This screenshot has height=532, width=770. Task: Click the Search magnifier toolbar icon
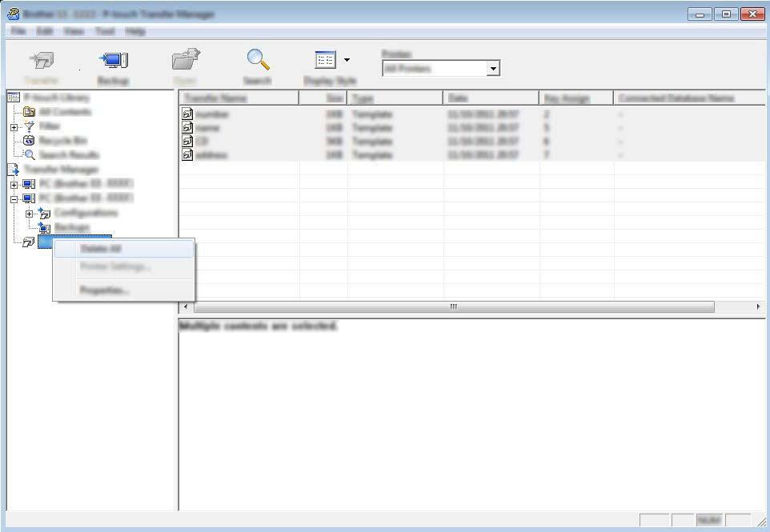point(258,60)
